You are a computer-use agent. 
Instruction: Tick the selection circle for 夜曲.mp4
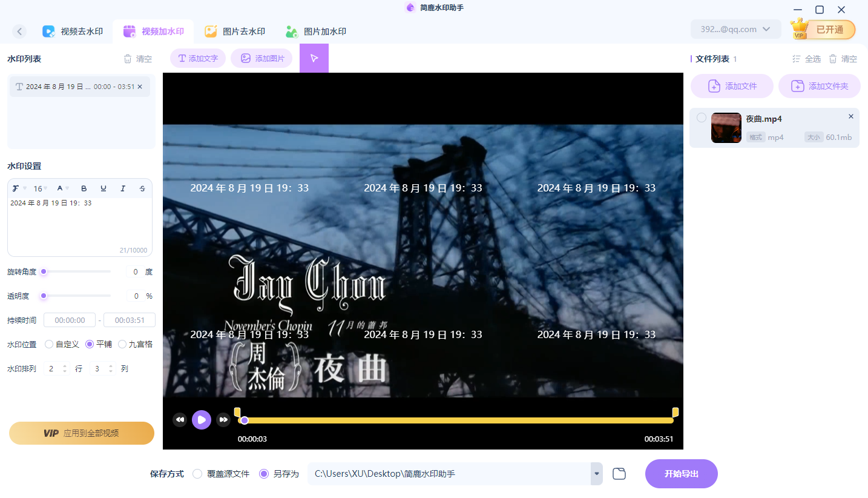point(702,118)
